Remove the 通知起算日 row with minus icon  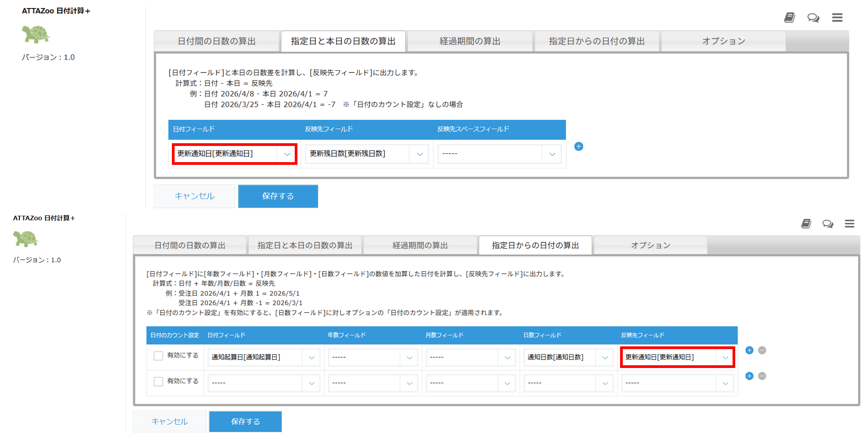tap(762, 350)
